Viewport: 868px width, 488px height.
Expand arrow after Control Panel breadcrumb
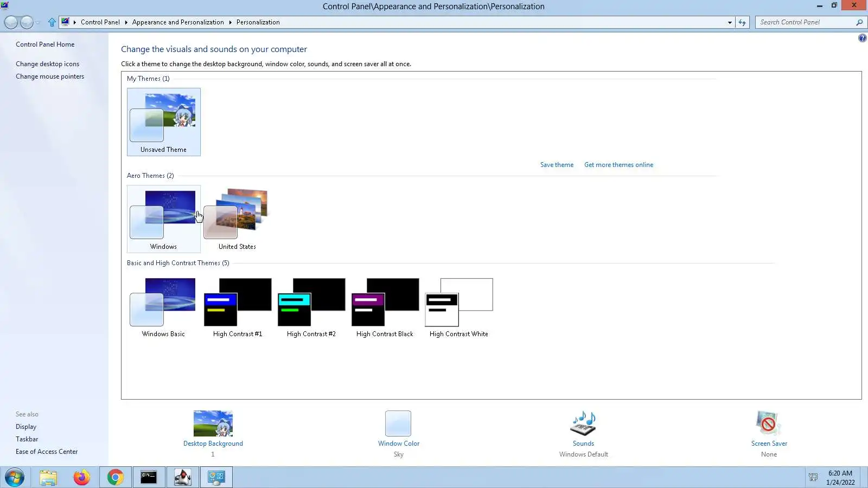coord(126,22)
